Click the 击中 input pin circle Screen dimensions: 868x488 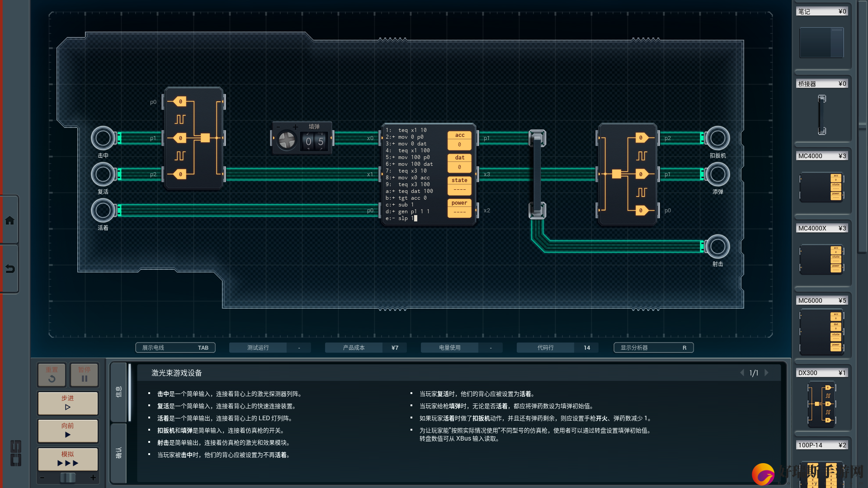103,138
